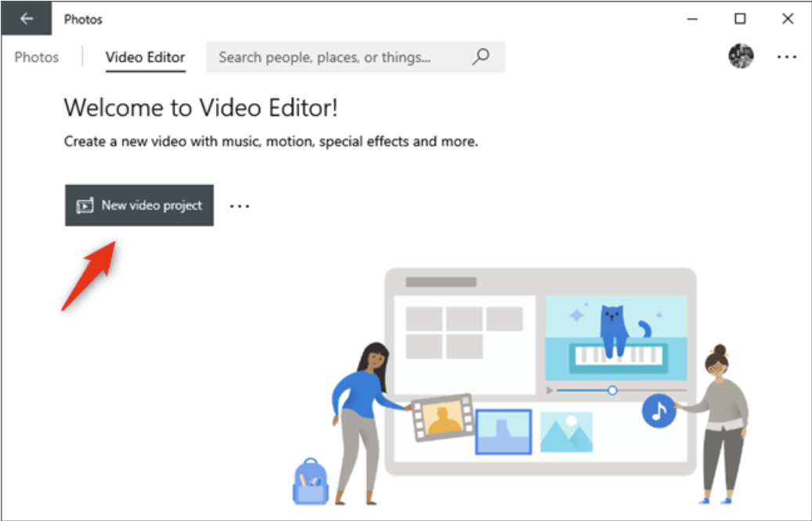Open the user account avatar

740,56
